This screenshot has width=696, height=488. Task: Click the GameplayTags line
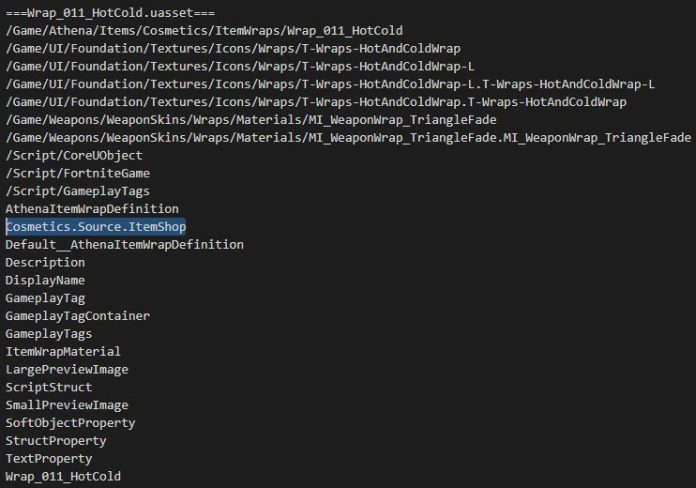[49, 334]
